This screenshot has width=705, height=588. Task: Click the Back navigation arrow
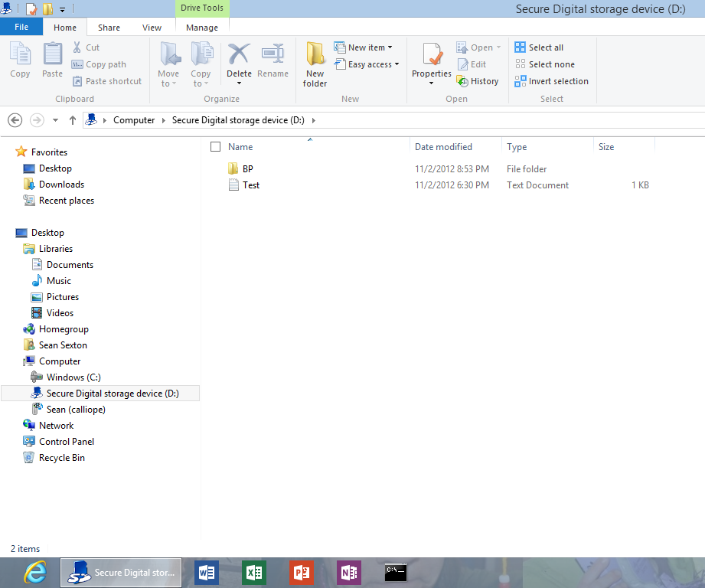(x=15, y=120)
